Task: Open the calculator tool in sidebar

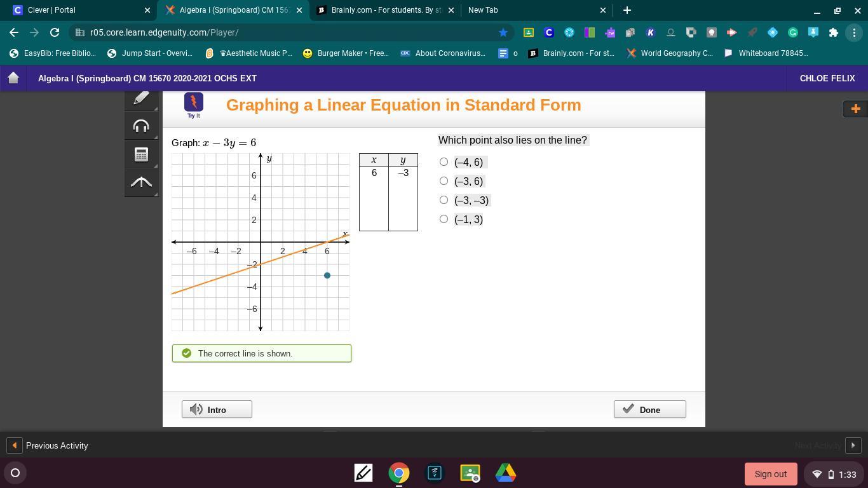Action: 141,154
